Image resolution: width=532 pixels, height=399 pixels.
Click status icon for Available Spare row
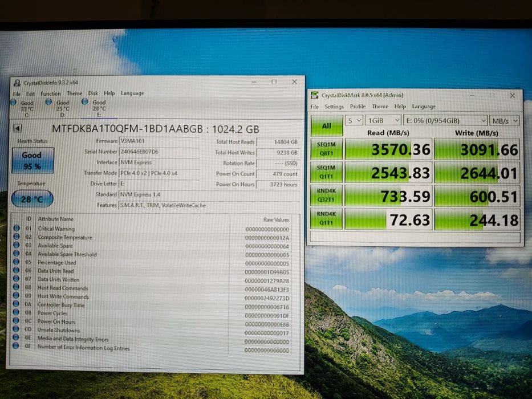(x=17, y=245)
